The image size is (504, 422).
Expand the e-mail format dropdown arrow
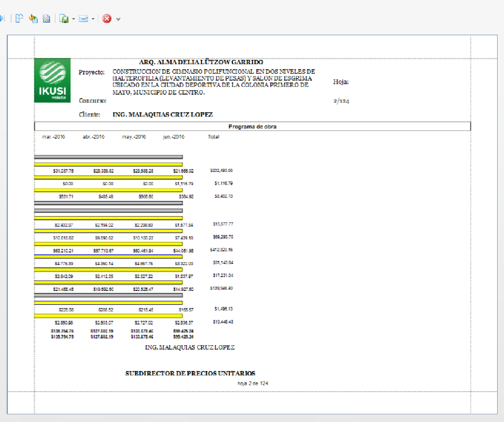click(x=93, y=19)
